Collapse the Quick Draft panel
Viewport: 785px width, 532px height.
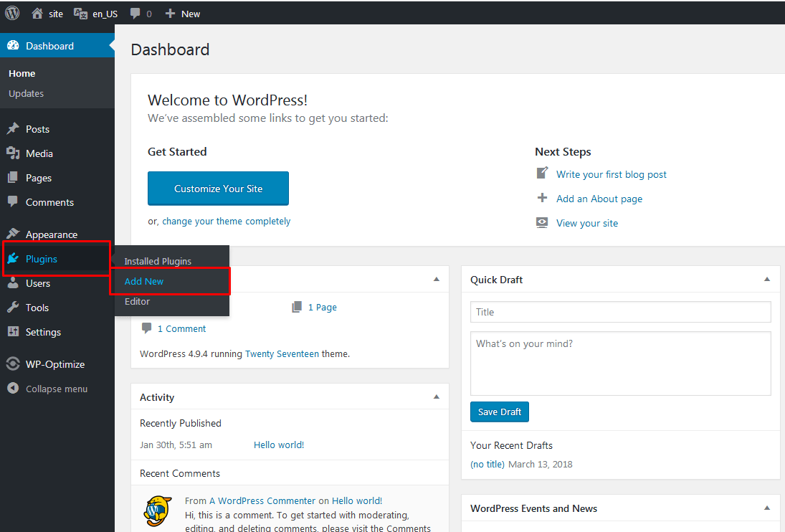pyautogui.click(x=767, y=279)
